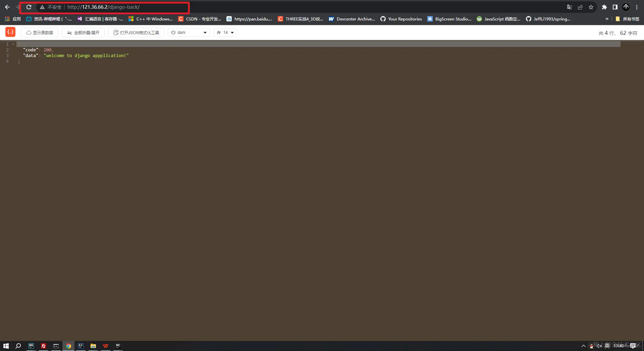644x351 pixels.
Task: Open PyCharm from the taskbar
Action: tap(118, 346)
